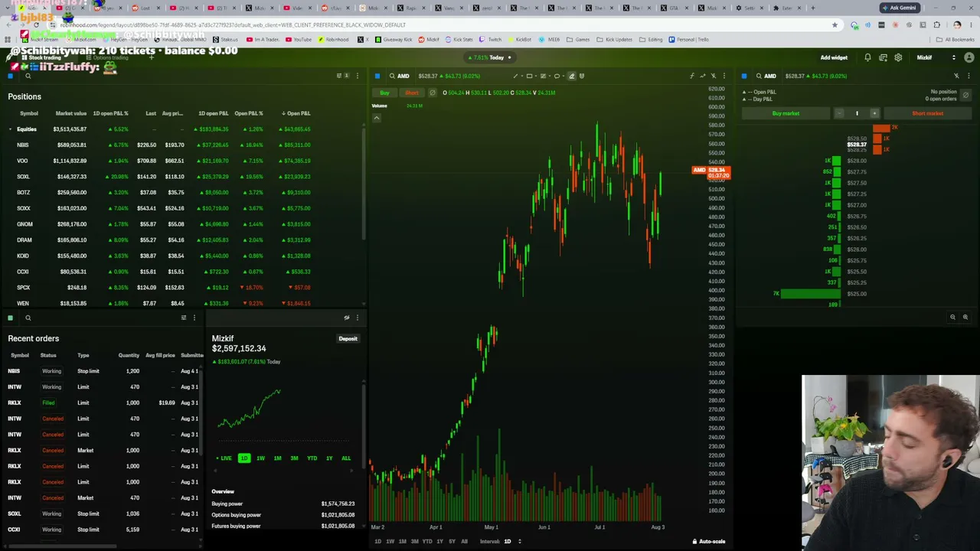Click the Positions widget columns icon
Image resolution: width=980 pixels, height=551 pixels.
(339, 76)
